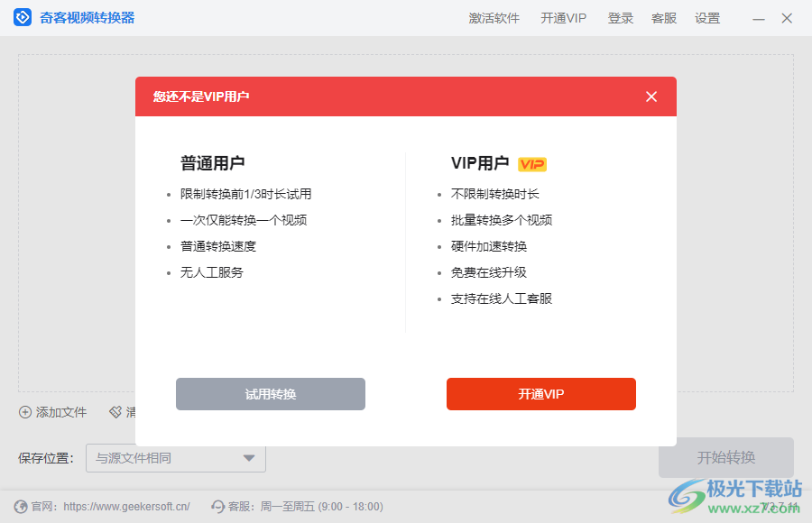The image size is (812, 523).
Task: Click 不限制转换时长 text
Action: pyautogui.click(x=495, y=194)
